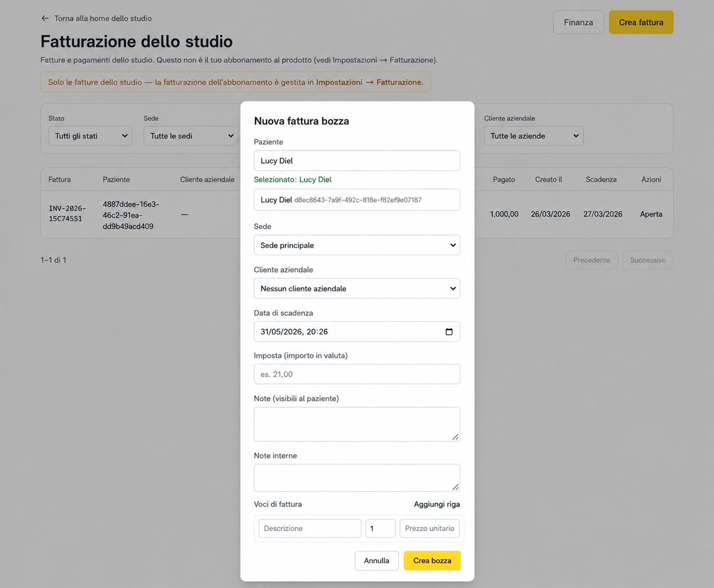714x588 pixels.
Task: Select the Lucy Diel patient result row
Action: coord(357,200)
